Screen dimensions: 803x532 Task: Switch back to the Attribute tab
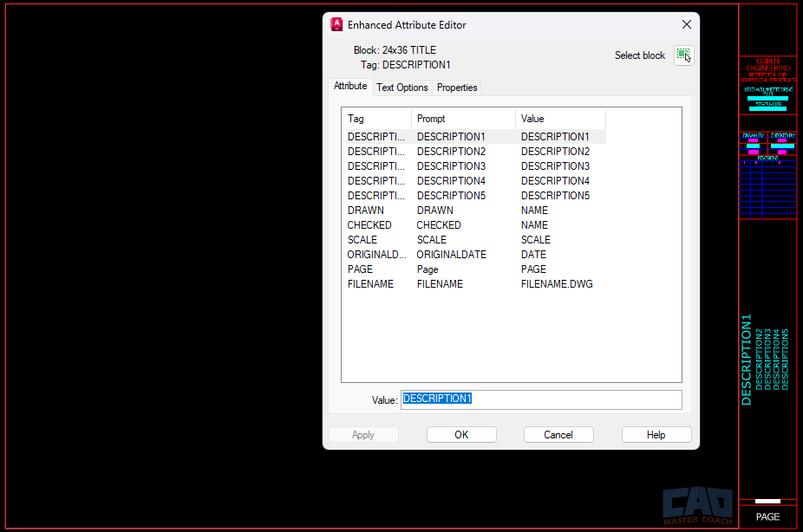click(350, 86)
